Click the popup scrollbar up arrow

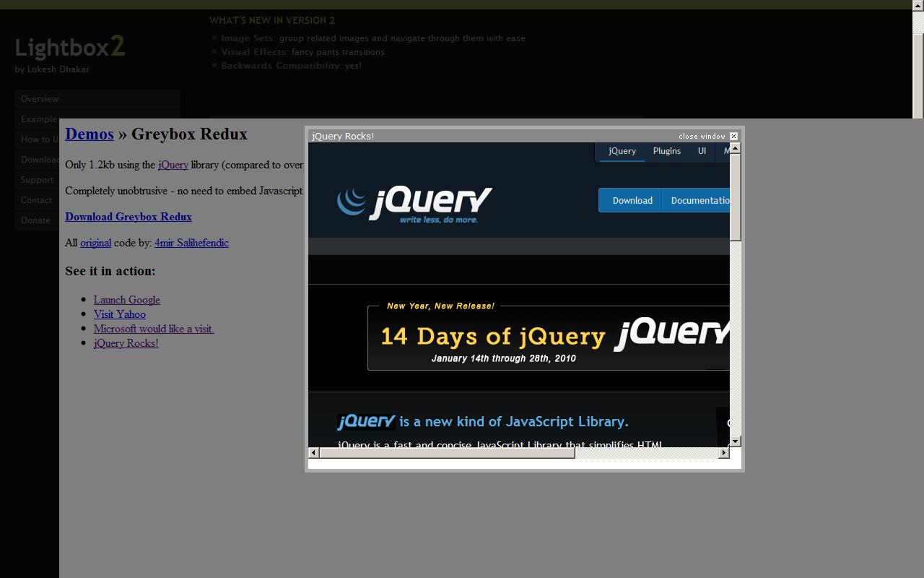(x=735, y=148)
